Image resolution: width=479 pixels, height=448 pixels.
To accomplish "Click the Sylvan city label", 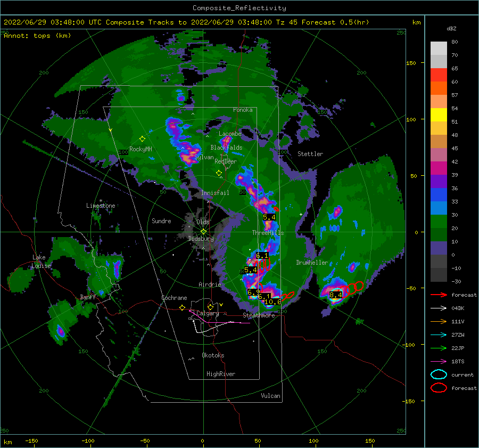I will (x=204, y=157).
